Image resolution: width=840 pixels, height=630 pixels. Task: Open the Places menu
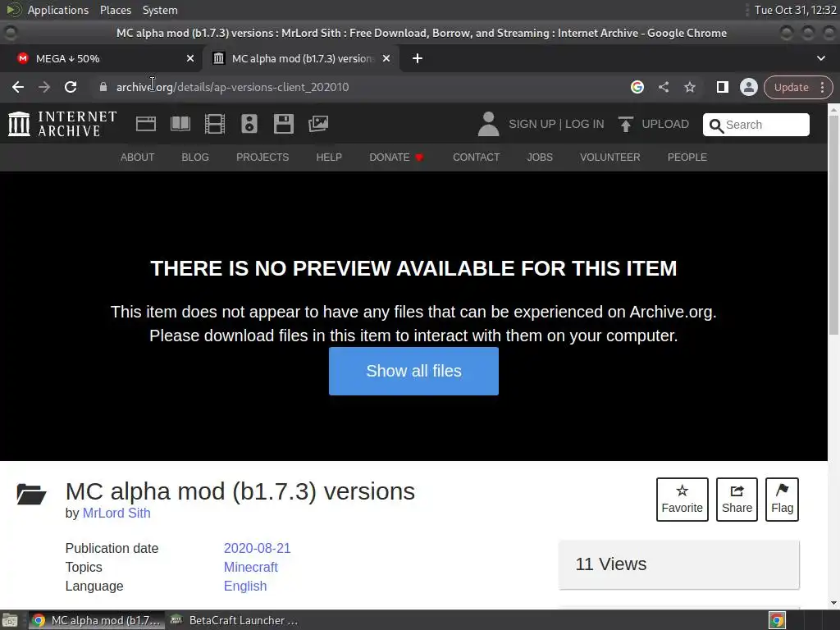pos(115,10)
